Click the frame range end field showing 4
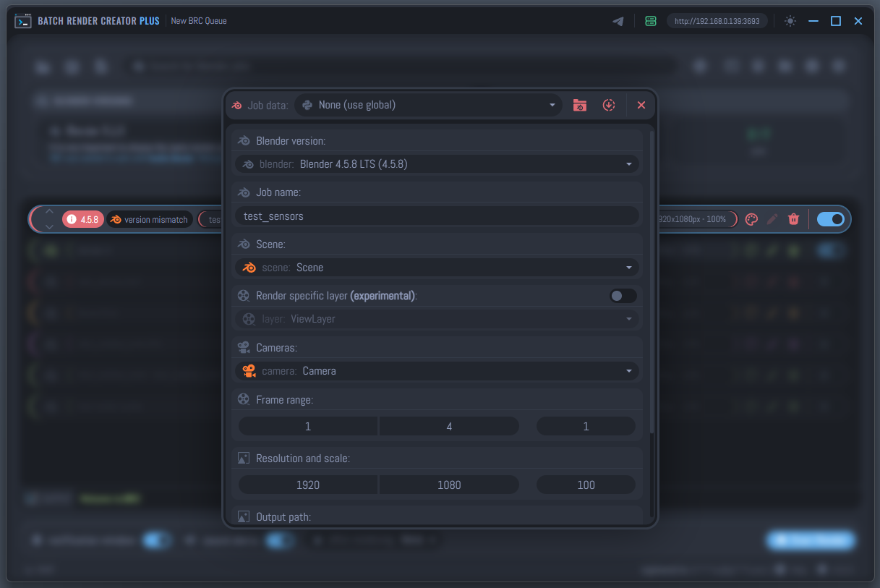The image size is (880, 588). click(449, 427)
